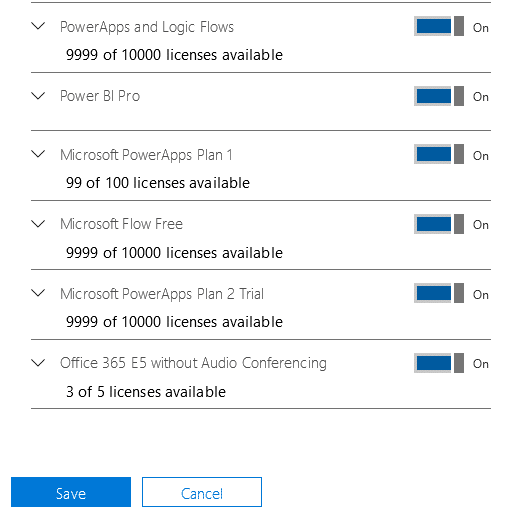The image size is (511, 529).
Task: Toggle the Power BI Pro license switch
Action: pos(439,96)
